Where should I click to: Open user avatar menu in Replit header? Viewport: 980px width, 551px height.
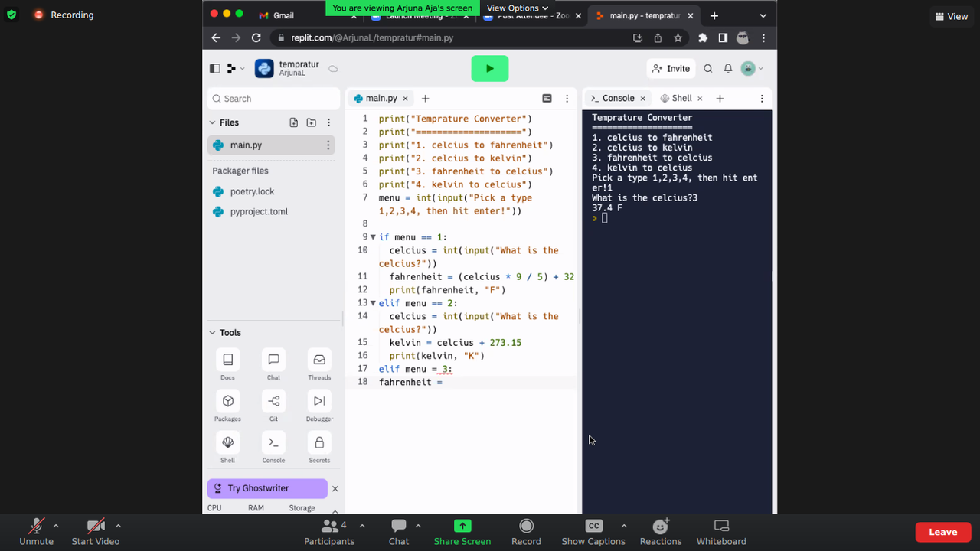tap(751, 69)
